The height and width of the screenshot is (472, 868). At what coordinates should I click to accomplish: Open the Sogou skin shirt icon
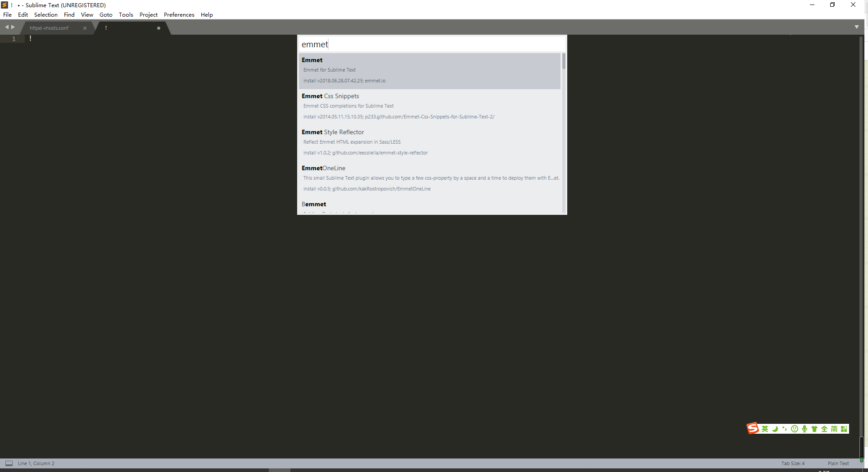tap(814, 429)
